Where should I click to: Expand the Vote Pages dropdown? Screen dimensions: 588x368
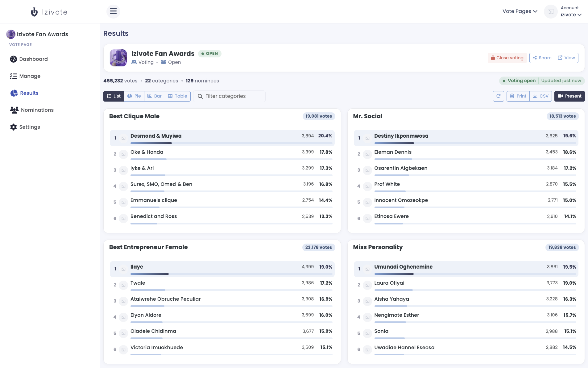pyautogui.click(x=520, y=11)
